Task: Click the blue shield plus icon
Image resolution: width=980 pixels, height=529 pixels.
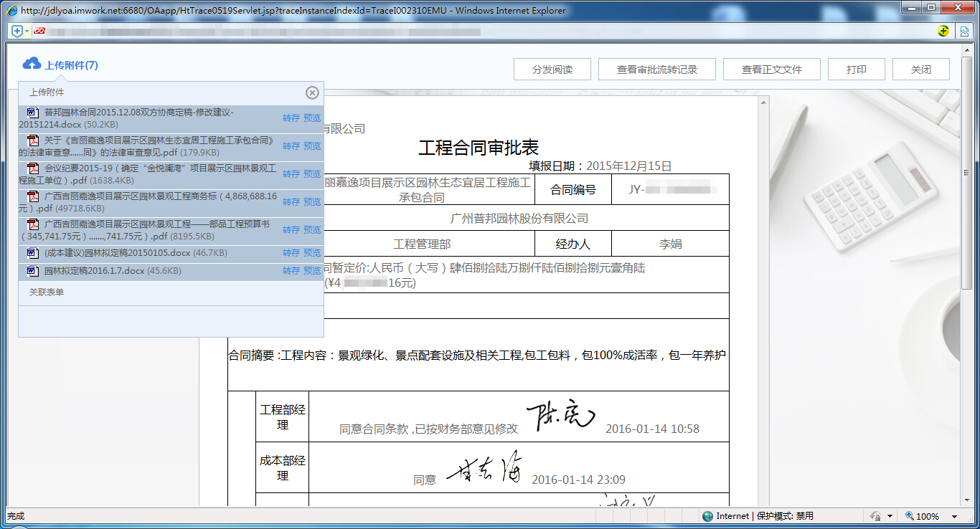Action: click(x=17, y=31)
